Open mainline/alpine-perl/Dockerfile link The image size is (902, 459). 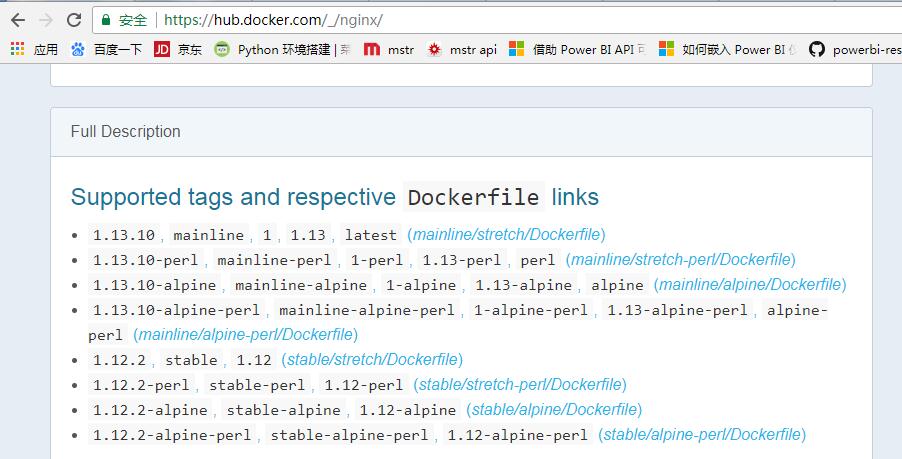(246, 334)
